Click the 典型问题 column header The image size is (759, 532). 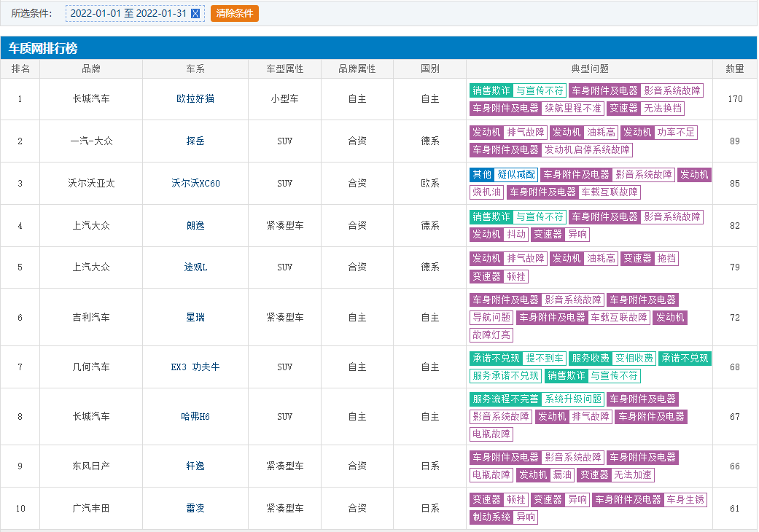tap(590, 69)
